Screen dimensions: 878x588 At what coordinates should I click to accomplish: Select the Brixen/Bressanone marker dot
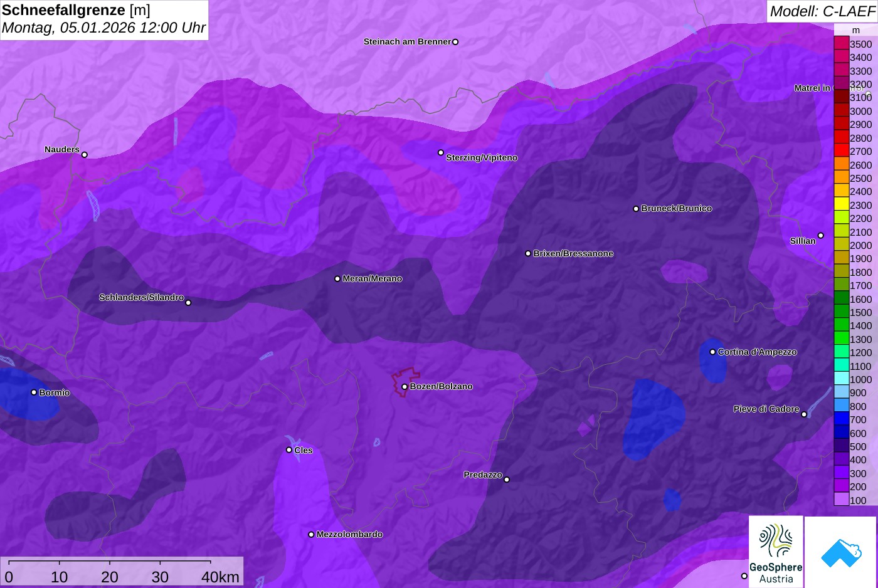(528, 253)
